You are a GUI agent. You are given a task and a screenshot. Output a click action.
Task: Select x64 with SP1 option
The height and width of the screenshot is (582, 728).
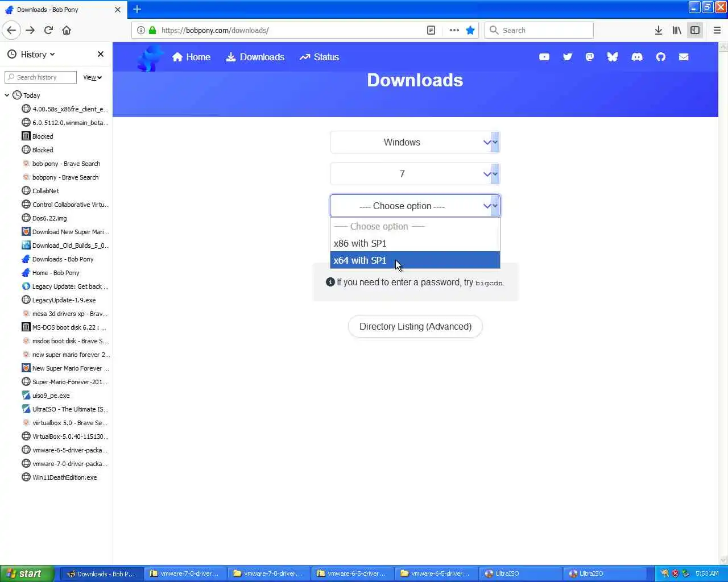coord(415,260)
